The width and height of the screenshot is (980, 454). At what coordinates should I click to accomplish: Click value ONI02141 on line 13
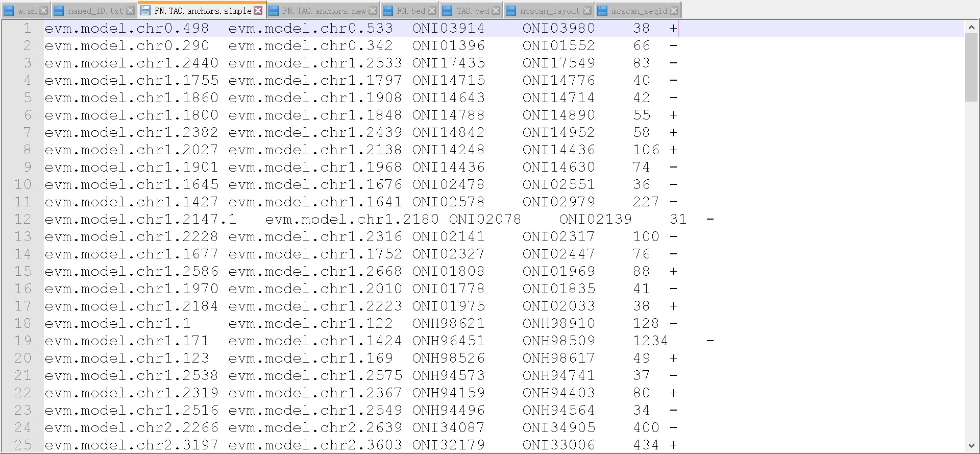point(449,236)
